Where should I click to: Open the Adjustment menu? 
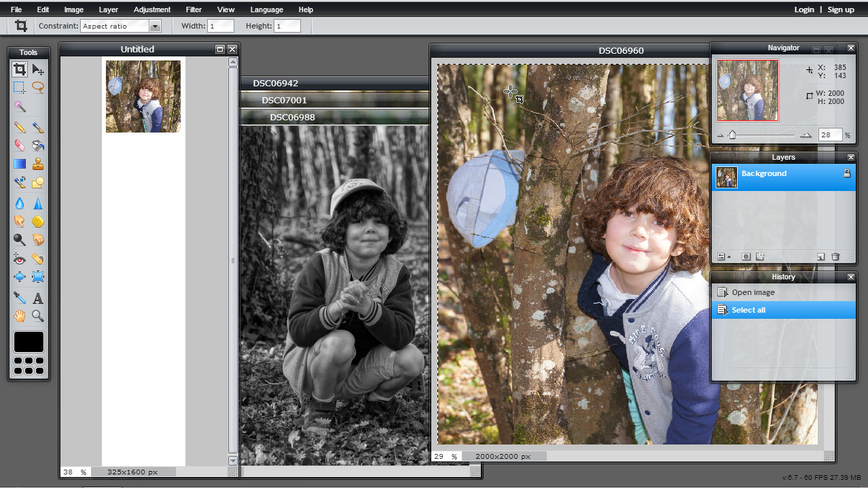152,10
